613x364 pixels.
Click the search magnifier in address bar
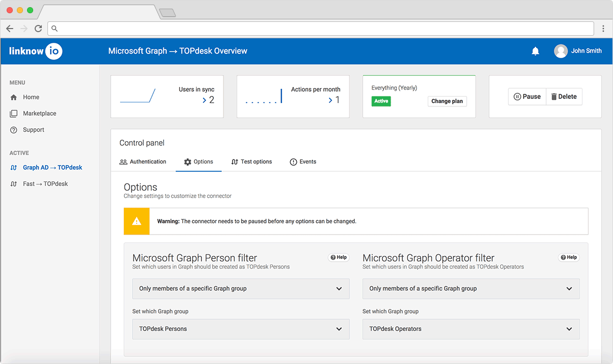point(55,29)
